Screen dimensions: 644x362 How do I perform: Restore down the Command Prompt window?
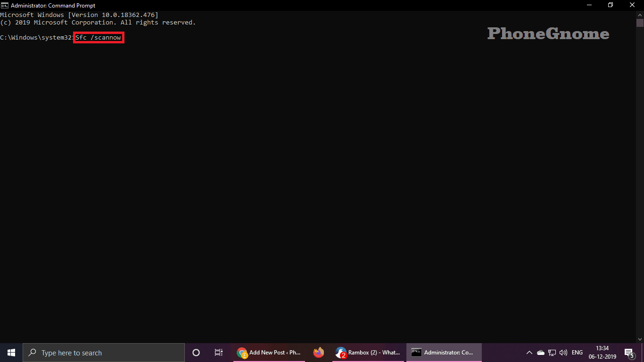(x=611, y=5)
